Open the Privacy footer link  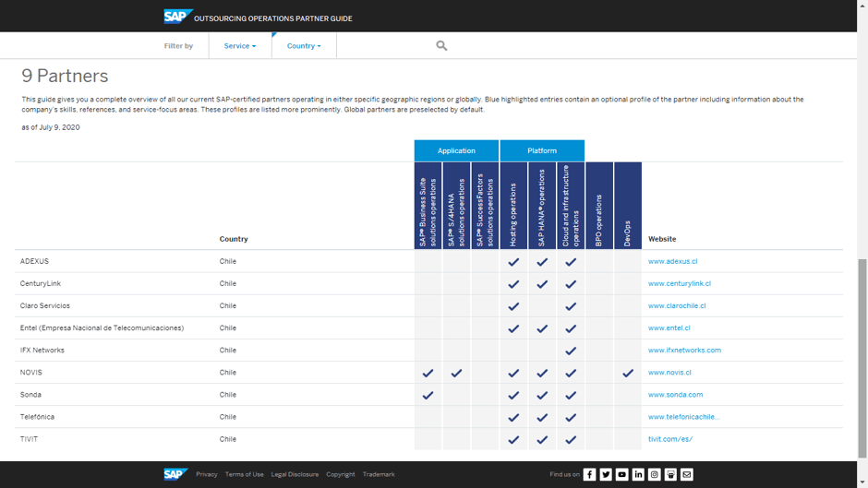click(x=207, y=474)
